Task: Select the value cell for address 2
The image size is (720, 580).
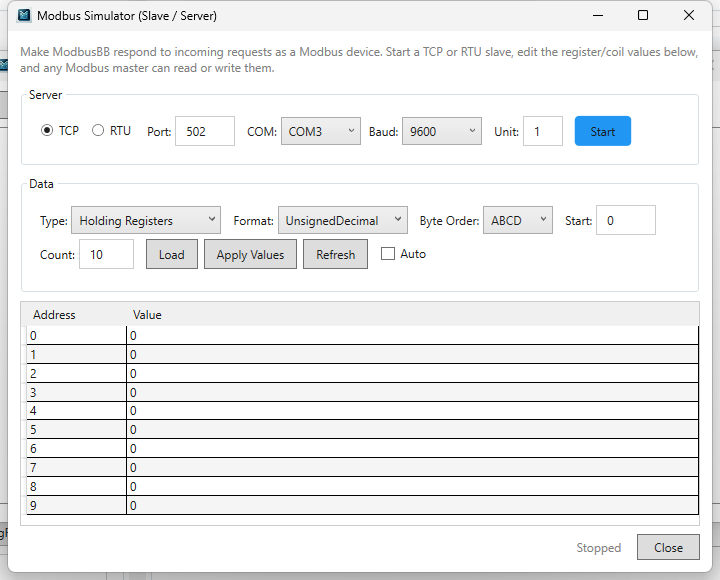Action: click(412, 373)
